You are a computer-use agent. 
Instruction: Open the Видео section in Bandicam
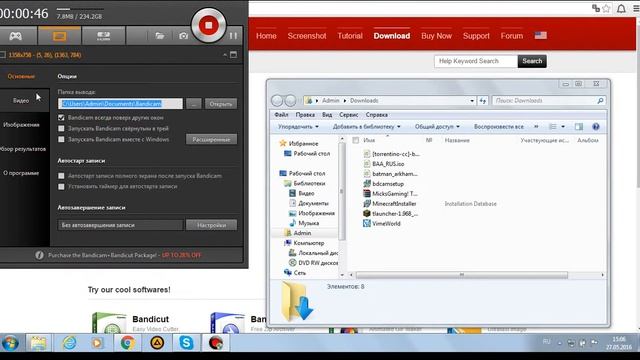21,100
